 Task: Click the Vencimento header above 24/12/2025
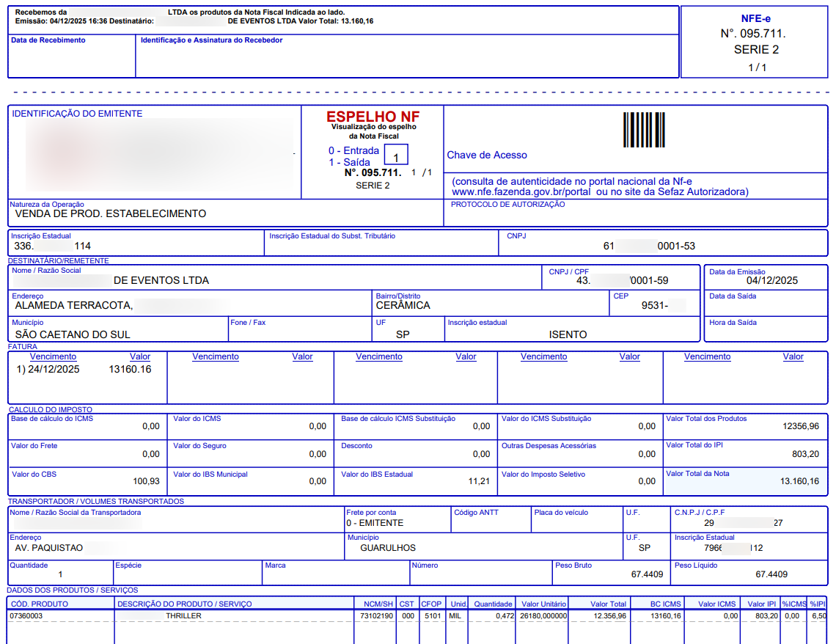tap(53, 356)
